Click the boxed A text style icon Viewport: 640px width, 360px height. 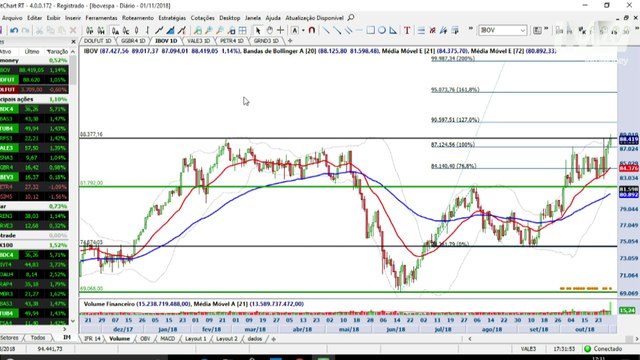point(295,31)
